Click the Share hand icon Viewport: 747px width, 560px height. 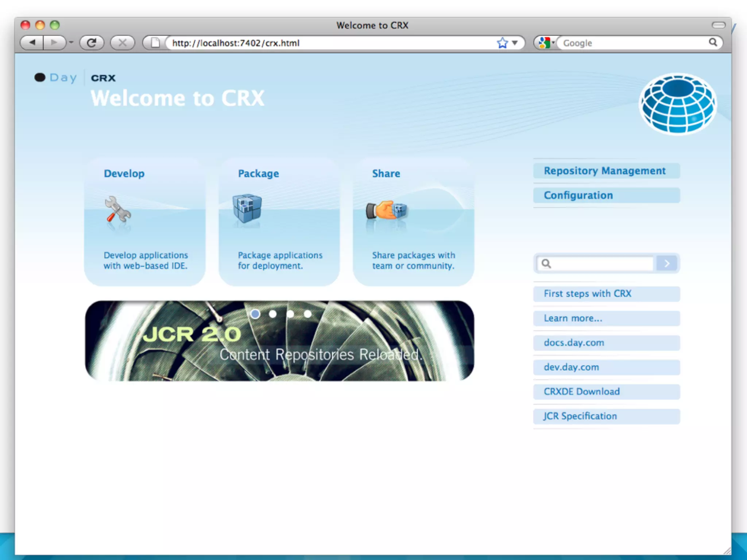click(x=387, y=210)
